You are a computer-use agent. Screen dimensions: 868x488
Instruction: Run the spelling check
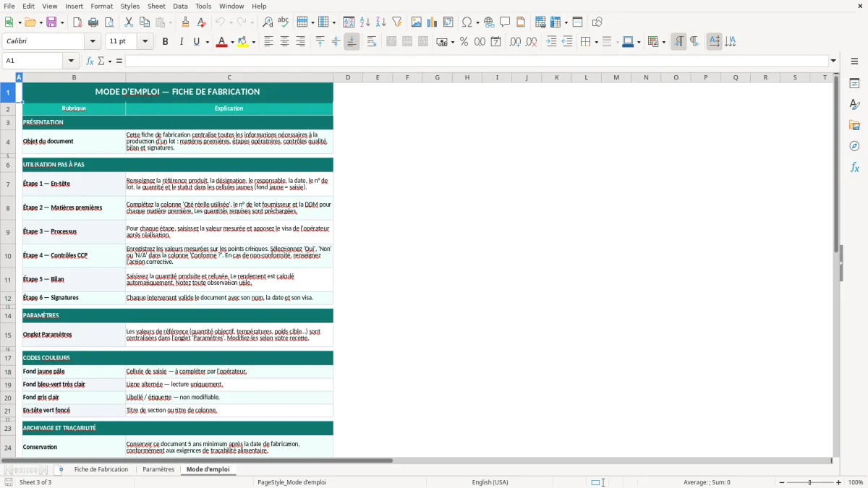284,22
